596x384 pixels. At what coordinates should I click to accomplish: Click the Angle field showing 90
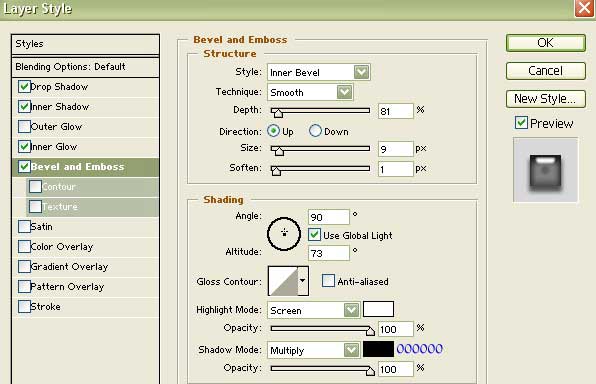[328, 217]
